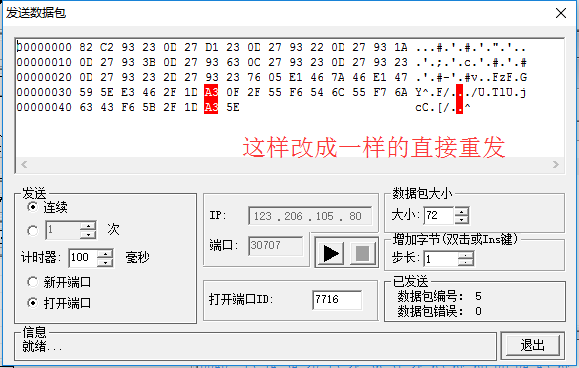Image resolution: width=579 pixels, height=368 pixels.
Task: Increase the 计时器 timer value
Action: click(106, 254)
